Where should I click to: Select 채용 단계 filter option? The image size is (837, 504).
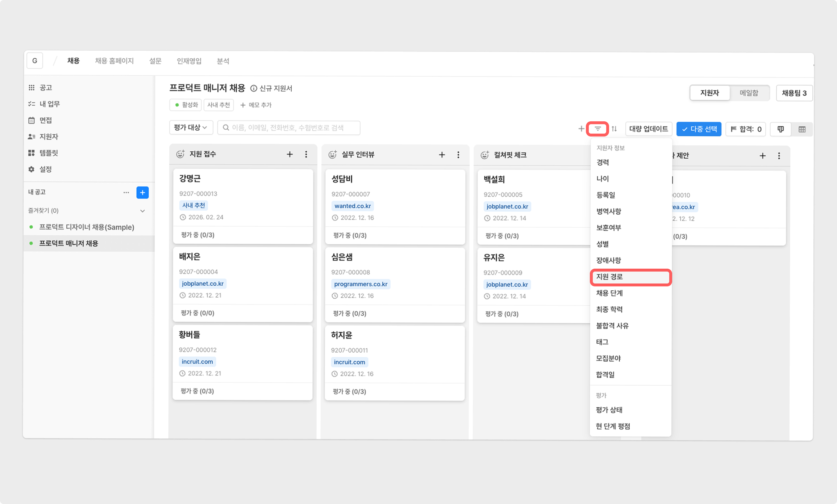click(x=630, y=293)
